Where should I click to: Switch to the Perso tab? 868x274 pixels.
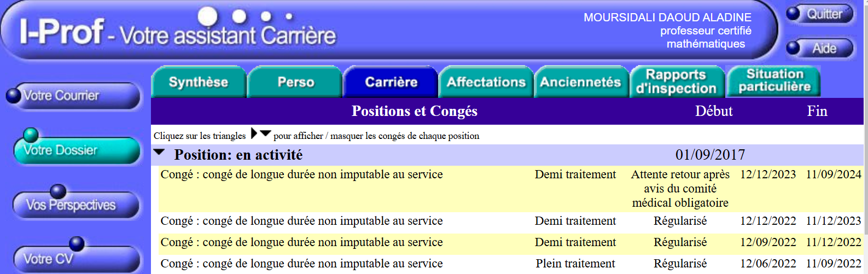point(295,82)
